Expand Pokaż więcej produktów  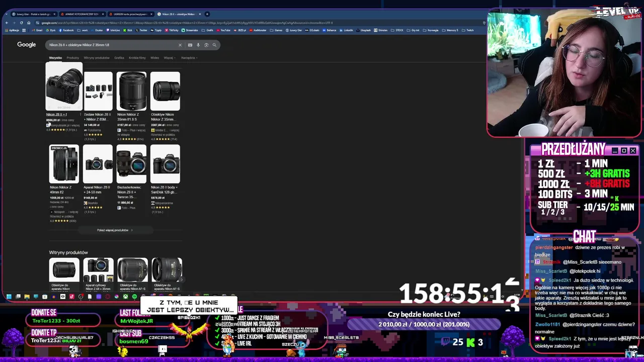115,230
